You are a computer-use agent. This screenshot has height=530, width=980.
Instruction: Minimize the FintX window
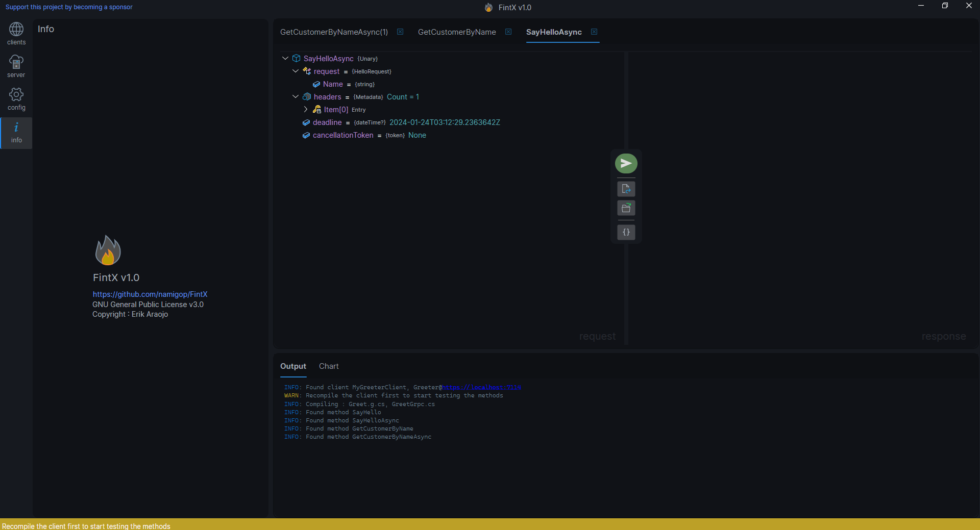921,6
